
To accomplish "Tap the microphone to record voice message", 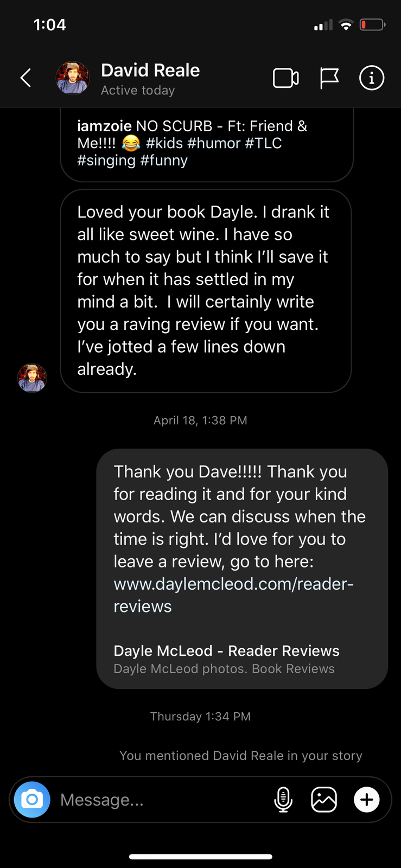I will click(283, 800).
